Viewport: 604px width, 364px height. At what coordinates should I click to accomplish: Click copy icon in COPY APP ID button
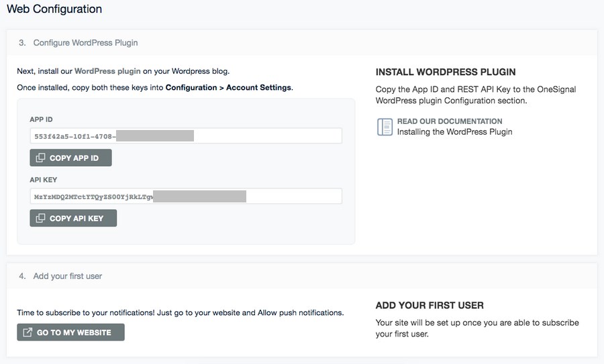[40, 158]
